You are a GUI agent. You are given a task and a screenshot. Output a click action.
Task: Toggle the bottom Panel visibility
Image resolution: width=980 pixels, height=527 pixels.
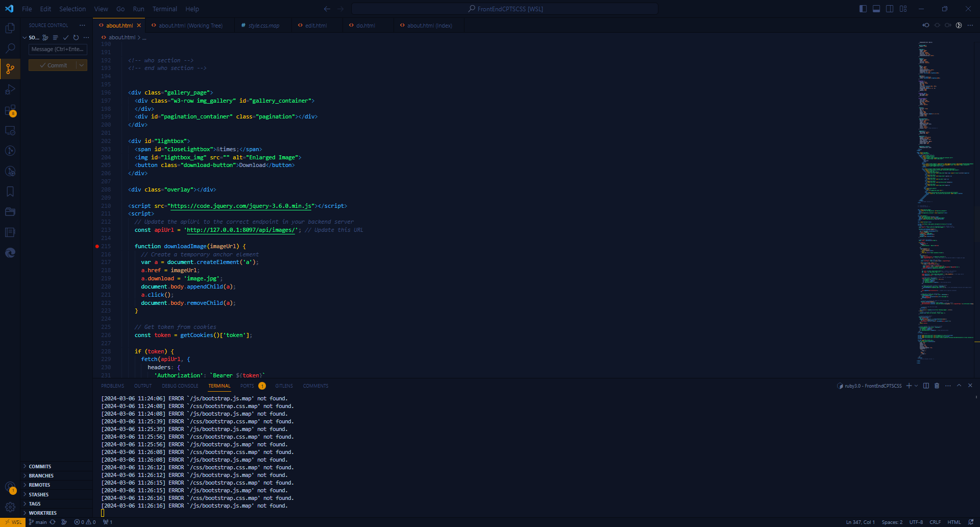tap(876, 9)
